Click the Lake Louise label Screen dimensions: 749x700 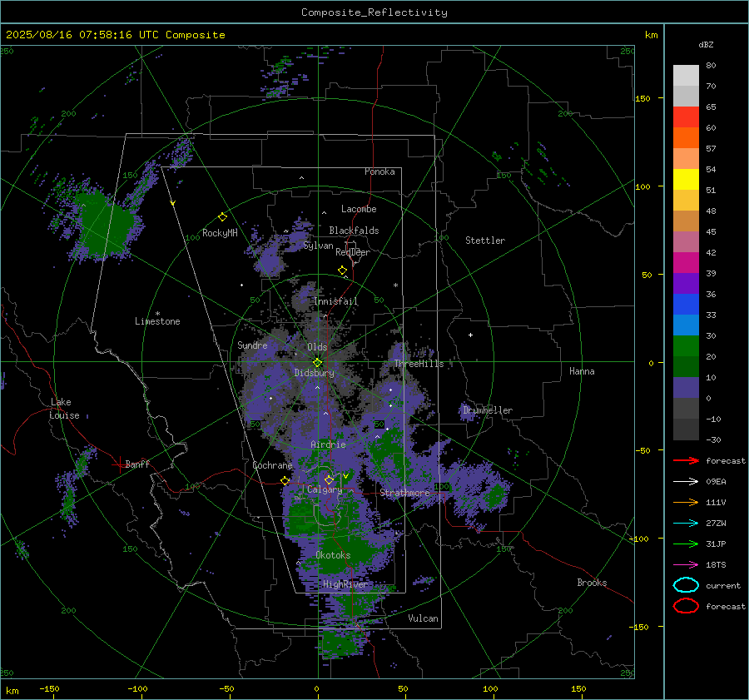click(64, 409)
